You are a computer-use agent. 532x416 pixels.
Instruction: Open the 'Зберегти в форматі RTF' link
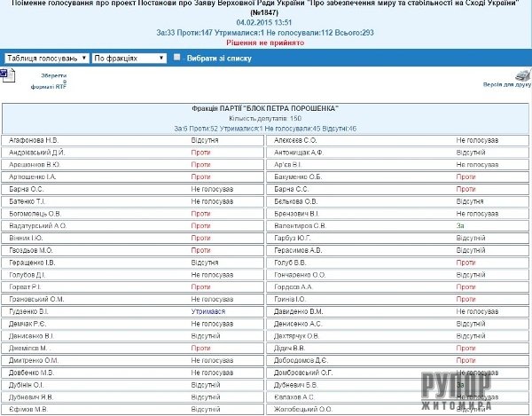click(x=49, y=82)
